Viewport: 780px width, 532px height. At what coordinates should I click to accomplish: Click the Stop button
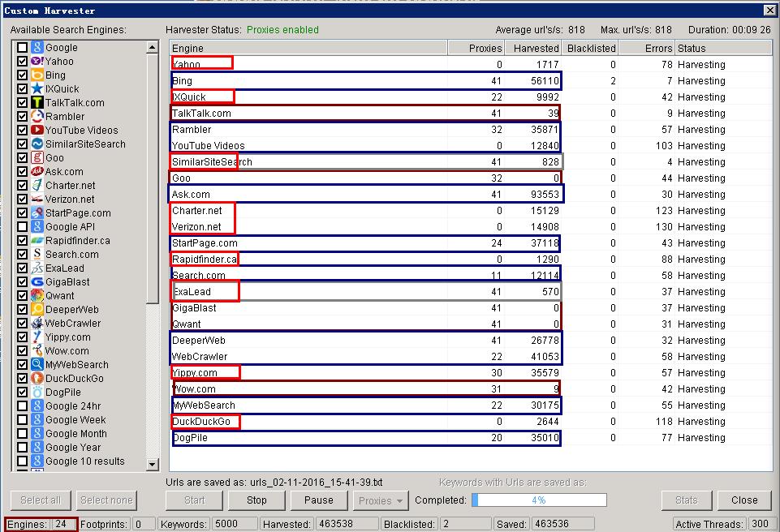pos(256,500)
